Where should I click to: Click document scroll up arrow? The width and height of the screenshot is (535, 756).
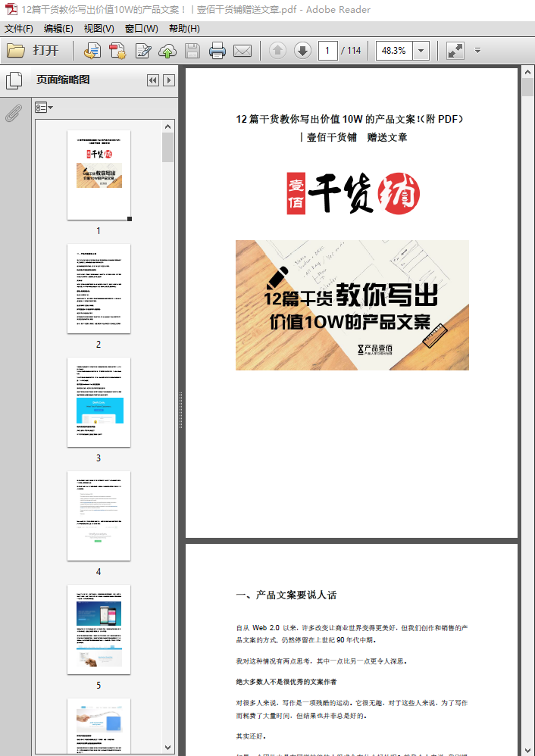coord(527,73)
